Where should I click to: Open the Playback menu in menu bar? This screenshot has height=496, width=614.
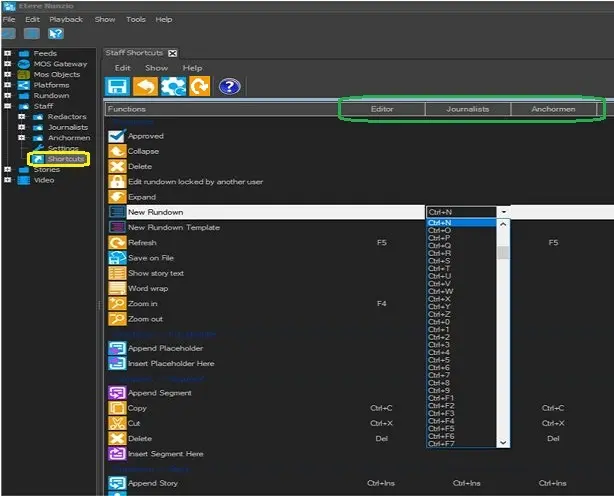[66, 19]
